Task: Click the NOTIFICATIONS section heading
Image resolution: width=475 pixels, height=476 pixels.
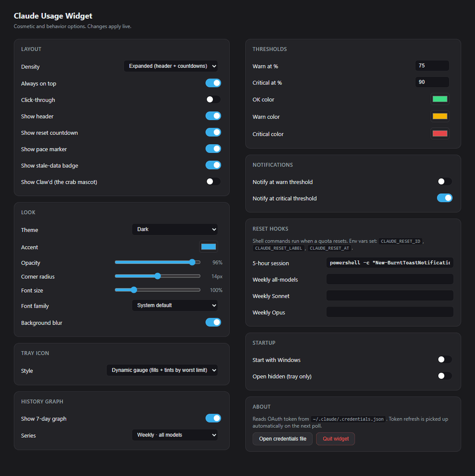Action: (x=273, y=165)
